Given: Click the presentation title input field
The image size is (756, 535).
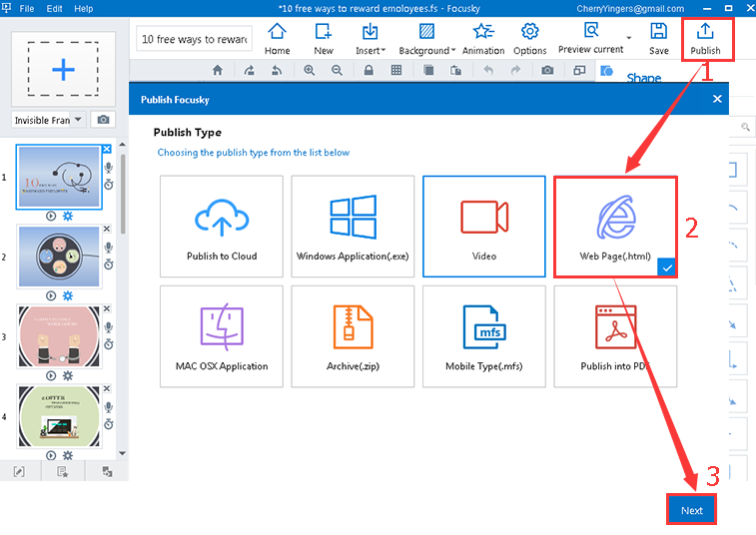Looking at the screenshot, I should (194, 39).
